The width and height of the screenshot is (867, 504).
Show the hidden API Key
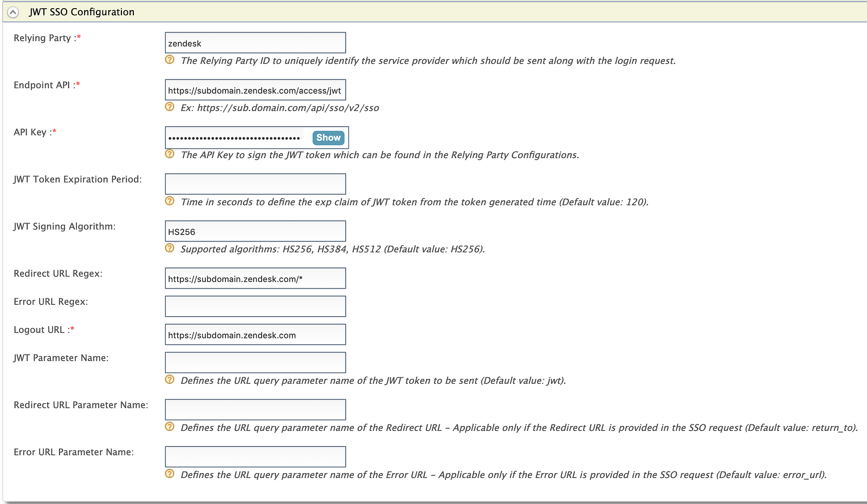click(328, 138)
